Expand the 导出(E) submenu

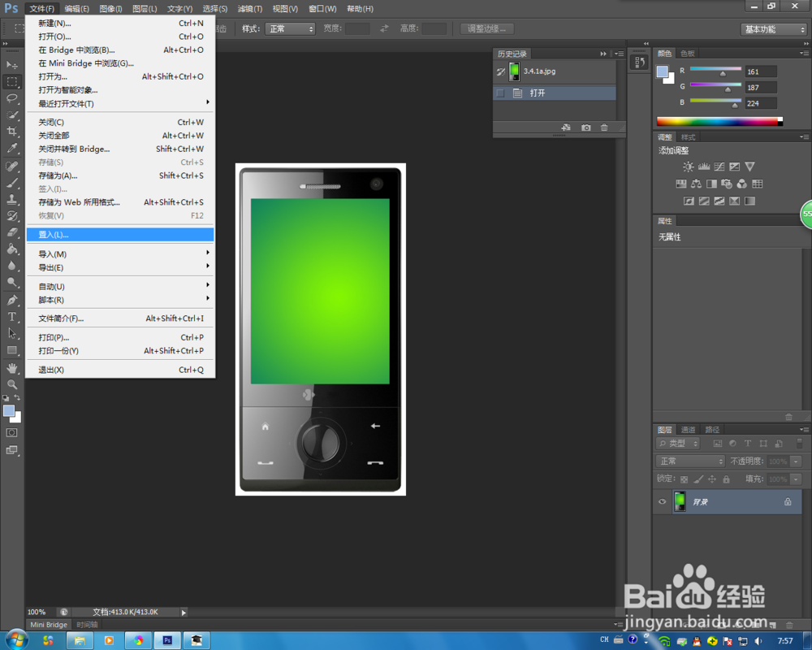tap(122, 267)
